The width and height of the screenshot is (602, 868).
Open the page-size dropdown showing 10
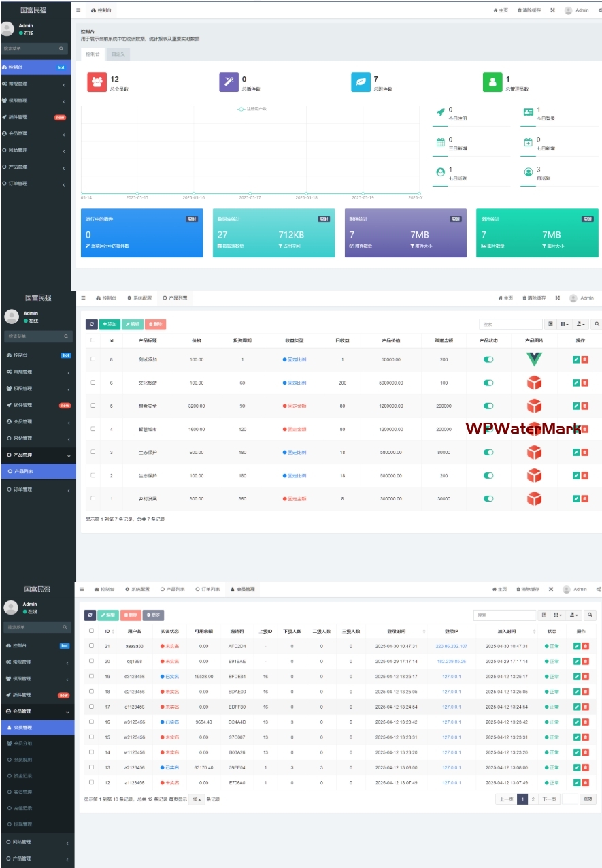point(196,799)
